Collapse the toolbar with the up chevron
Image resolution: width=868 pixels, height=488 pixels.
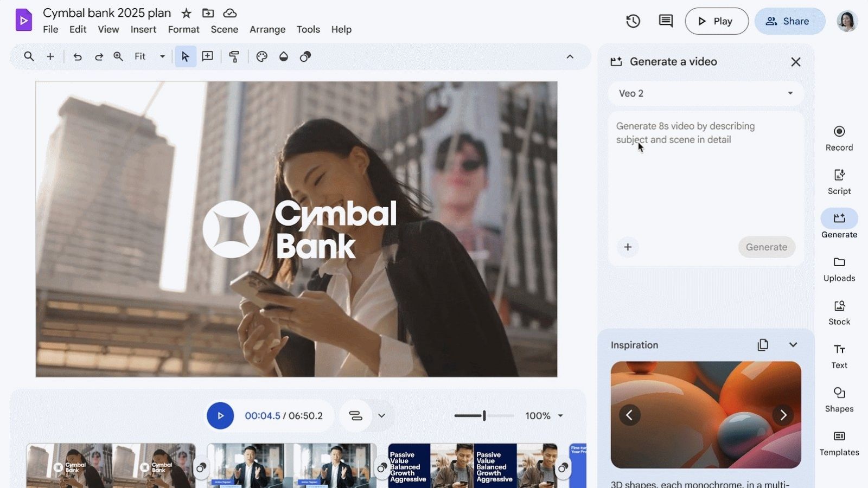pos(570,56)
